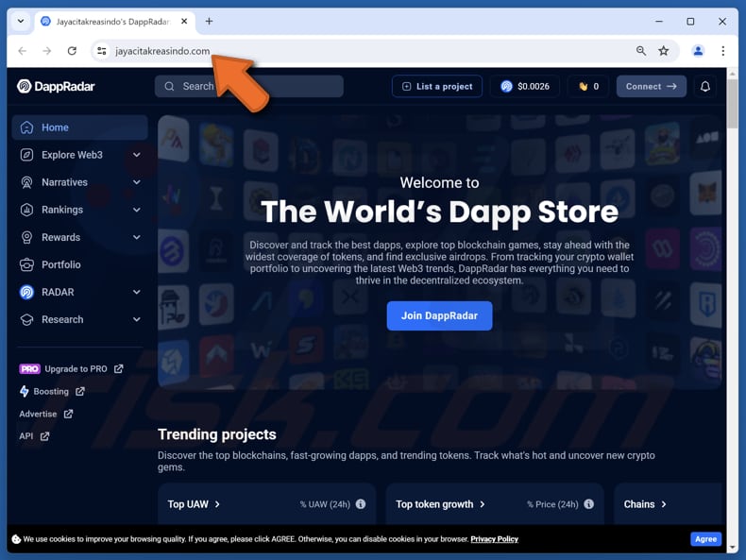Open RADAR sidebar item
746x560 pixels.
[x=58, y=292]
